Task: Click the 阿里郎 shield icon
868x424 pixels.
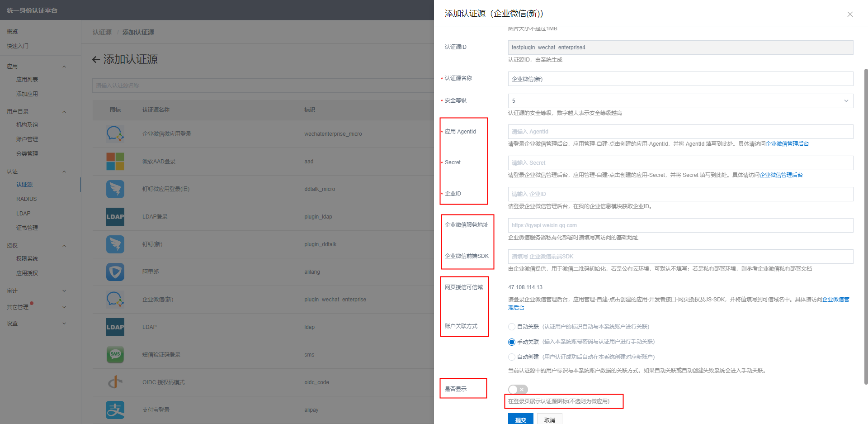Action: click(x=115, y=272)
